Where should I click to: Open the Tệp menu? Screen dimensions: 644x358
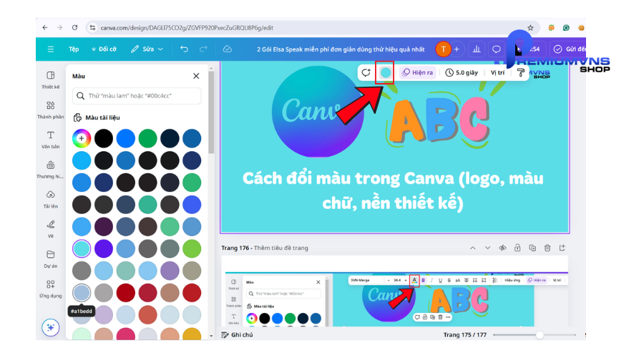coord(74,49)
